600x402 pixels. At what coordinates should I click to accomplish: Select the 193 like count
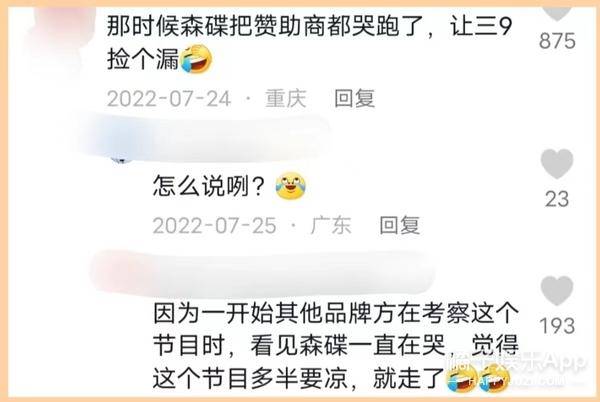[557, 326]
